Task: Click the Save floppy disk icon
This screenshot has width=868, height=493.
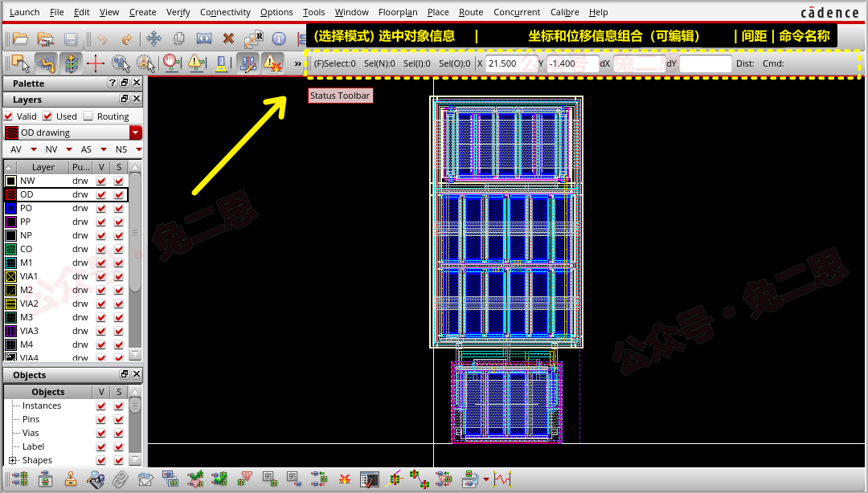Action: (x=70, y=39)
